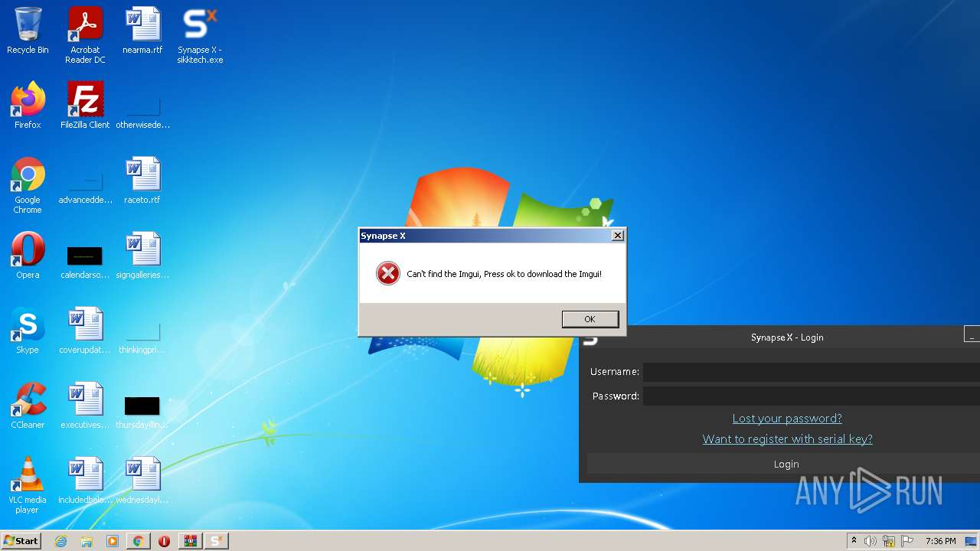Click the 7:36 PM taskbar clock

(x=940, y=541)
